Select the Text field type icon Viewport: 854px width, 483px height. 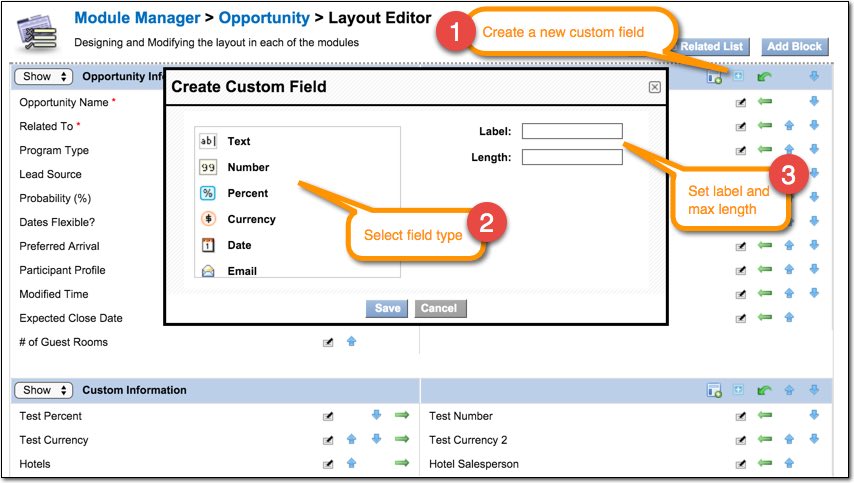tap(208, 141)
